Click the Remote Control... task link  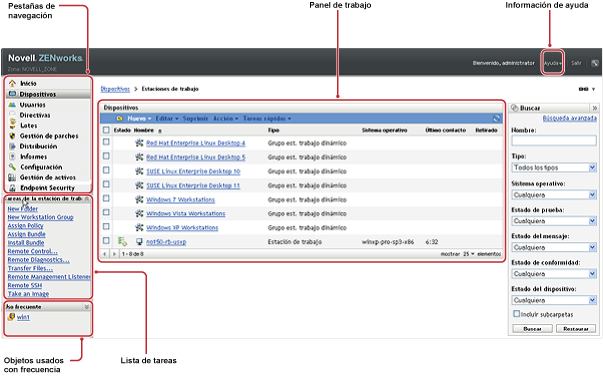coord(32,251)
